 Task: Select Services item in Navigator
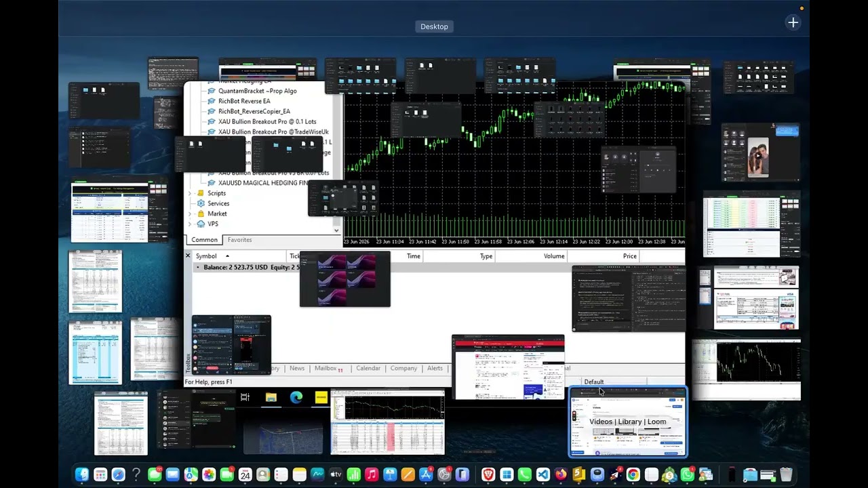(x=218, y=203)
